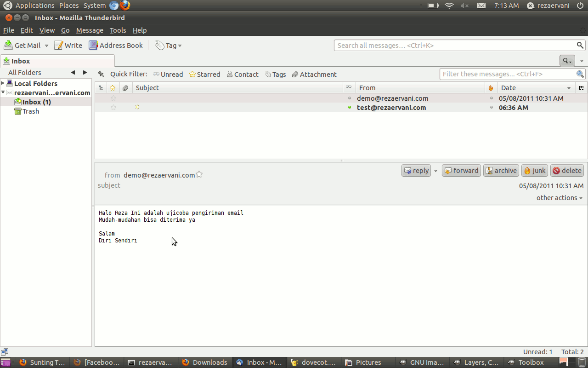588x368 pixels.
Task: Star the message from demo@rezaervani.com
Action: pos(113,98)
